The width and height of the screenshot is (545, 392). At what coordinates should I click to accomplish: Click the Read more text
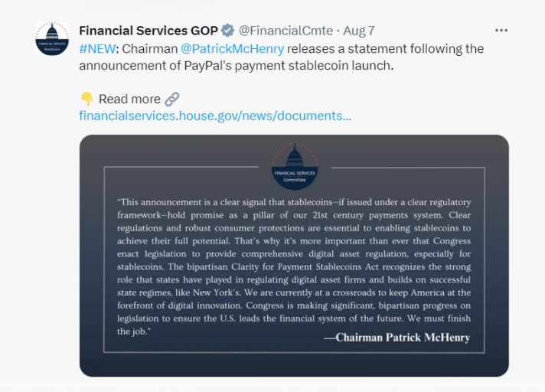tap(129, 100)
